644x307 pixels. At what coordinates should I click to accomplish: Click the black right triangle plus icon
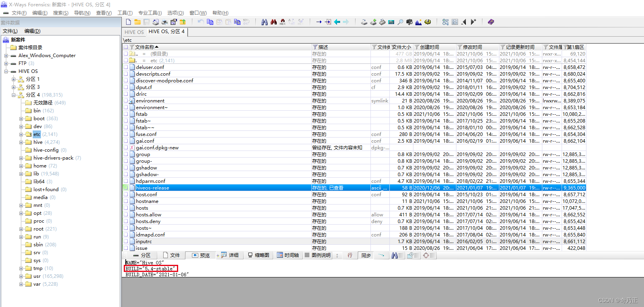(x=473, y=22)
